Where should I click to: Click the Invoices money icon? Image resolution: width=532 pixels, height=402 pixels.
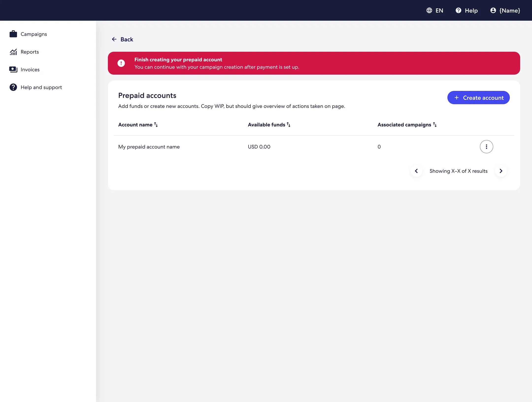[x=13, y=69]
